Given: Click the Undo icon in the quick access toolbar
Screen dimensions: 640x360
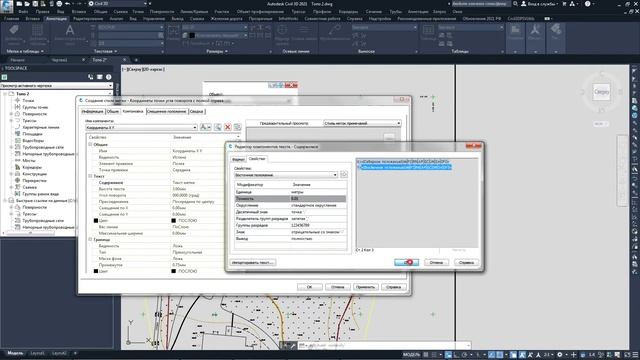Looking at the screenshot, I should click(68, 4).
